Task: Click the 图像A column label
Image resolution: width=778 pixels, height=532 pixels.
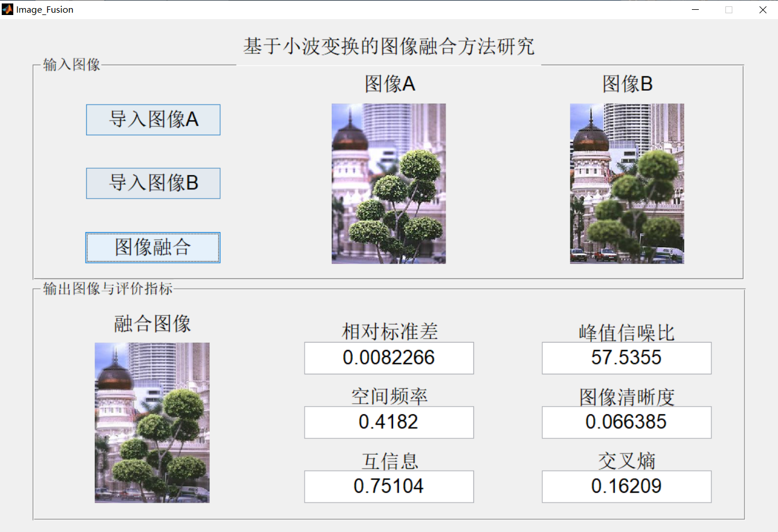Action: pyautogui.click(x=390, y=84)
